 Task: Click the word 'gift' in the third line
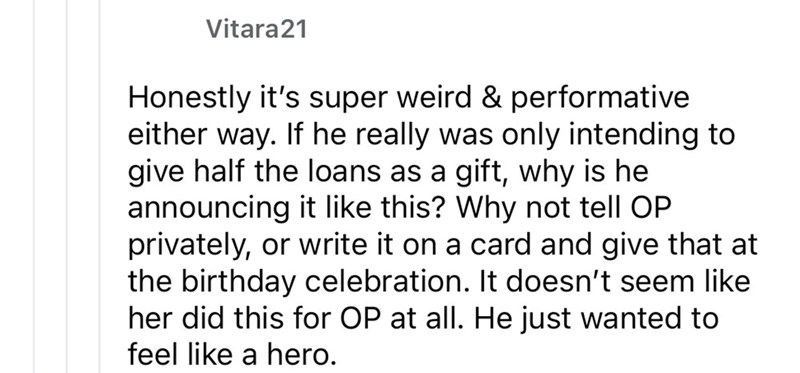click(483, 171)
